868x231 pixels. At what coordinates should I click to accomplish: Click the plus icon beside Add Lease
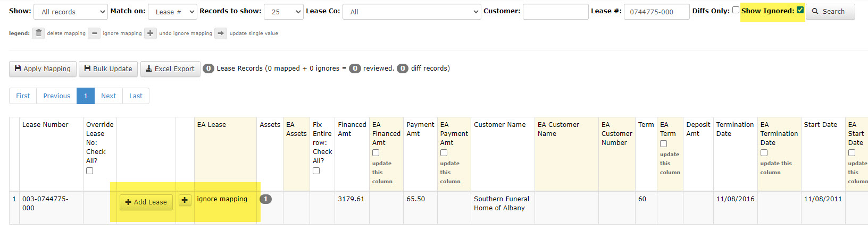pos(185,200)
